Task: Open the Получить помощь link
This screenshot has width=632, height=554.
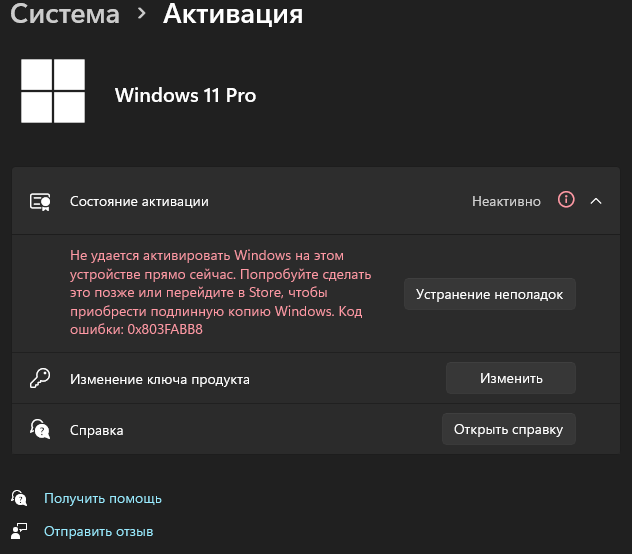Action: tap(103, 498)
